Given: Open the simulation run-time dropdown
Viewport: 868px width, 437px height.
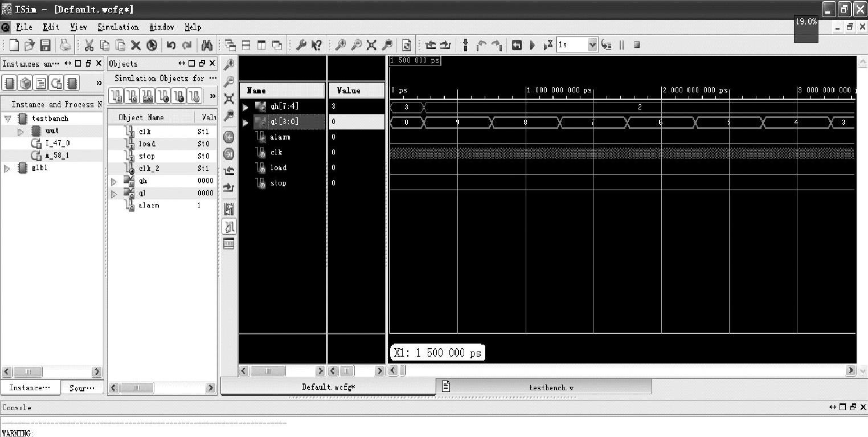Looking at the screenshot, I should coord(592,45).
